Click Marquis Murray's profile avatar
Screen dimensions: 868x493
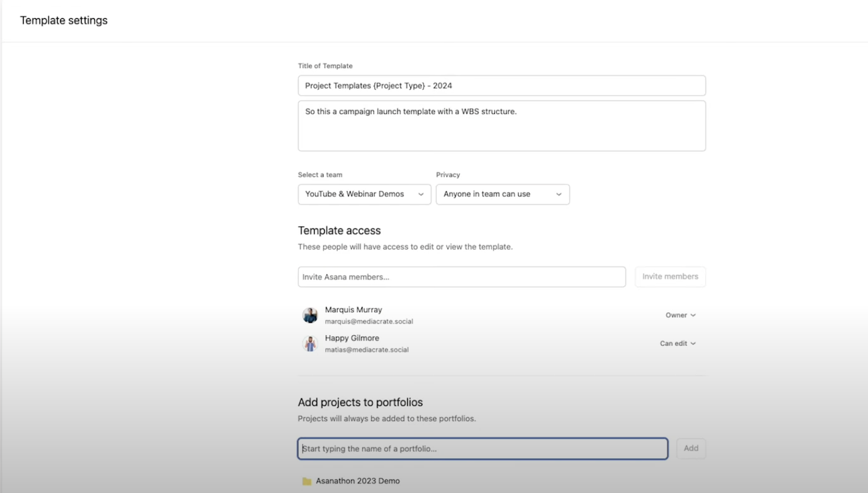pyautogui.click(x=310, y=315)
